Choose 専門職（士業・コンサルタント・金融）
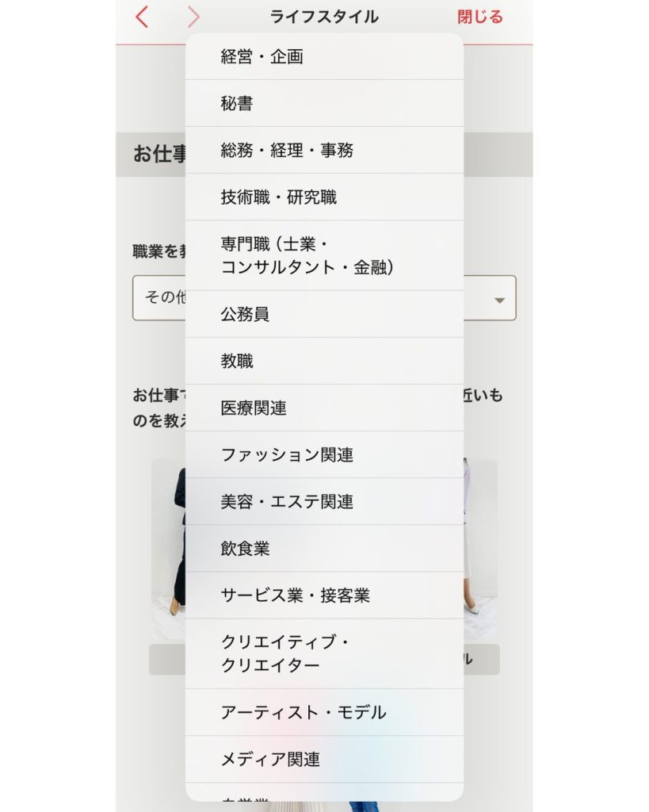The height and width of the screenshot is (812, 649). [324, 255]
